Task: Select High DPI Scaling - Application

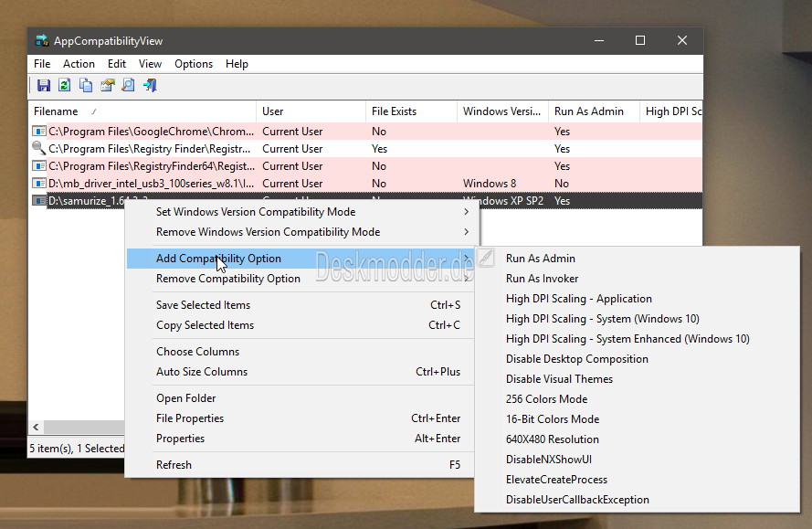Action: coord(637,299)
